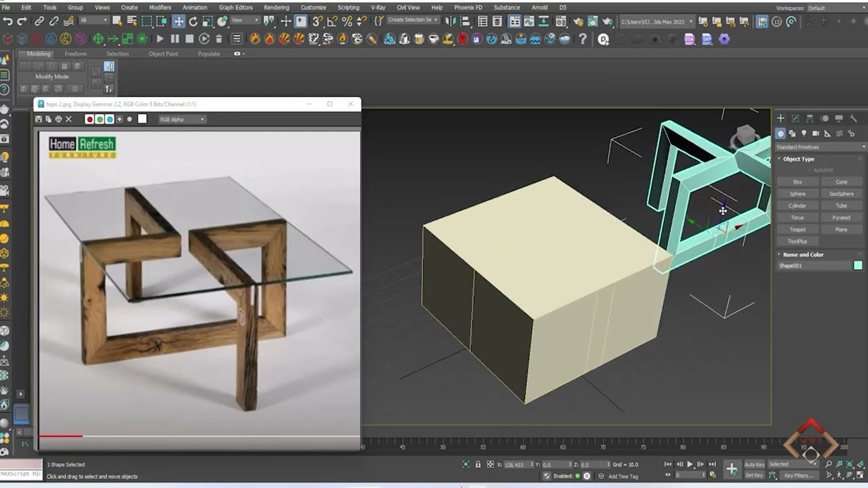
Task: Save the image in frame buffer window
Action: 39,119
